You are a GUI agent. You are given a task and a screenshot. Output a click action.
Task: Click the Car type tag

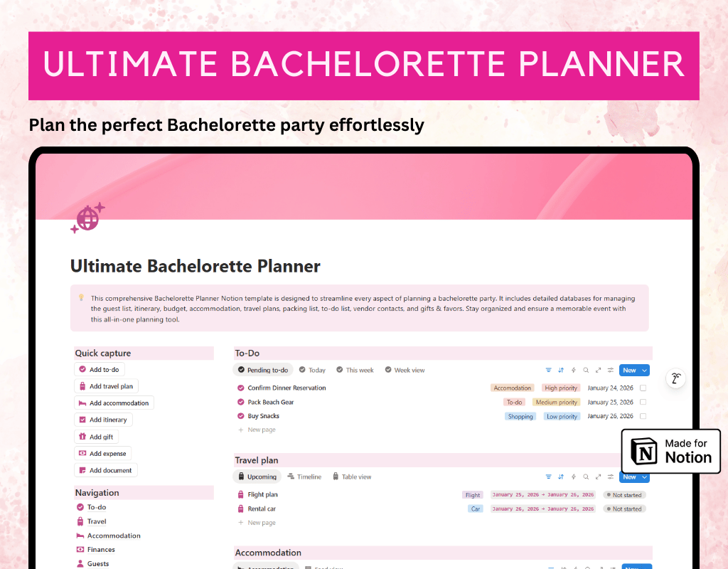[476, 509]
